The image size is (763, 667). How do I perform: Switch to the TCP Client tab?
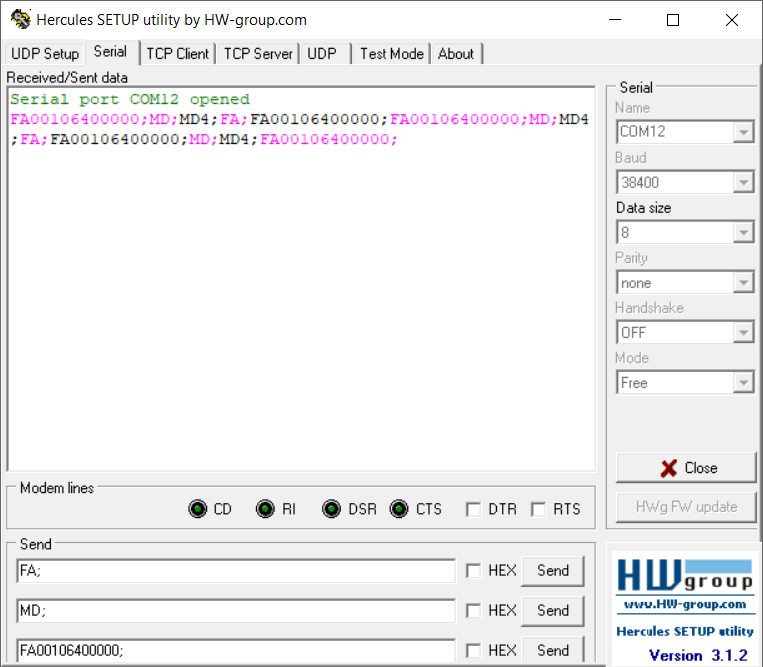click(x=178, y=54)
